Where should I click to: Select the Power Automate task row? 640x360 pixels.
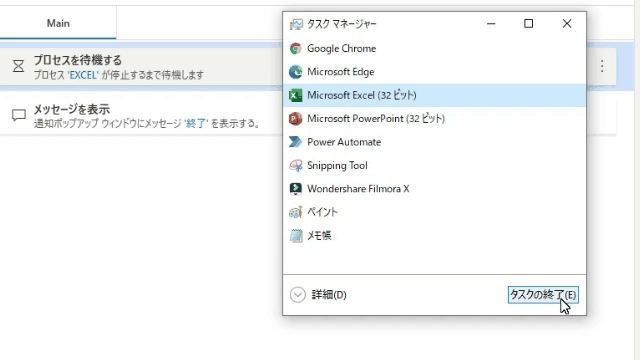pos(434,142)
